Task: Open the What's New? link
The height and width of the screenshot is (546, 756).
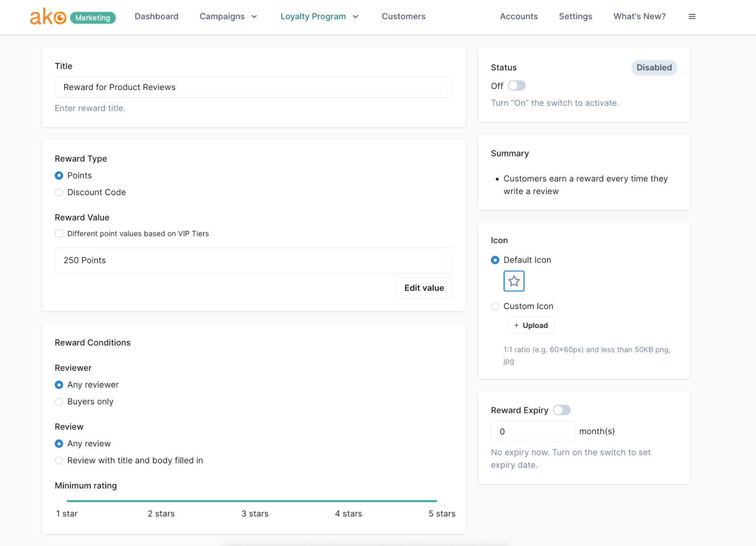Action: click(639, 17)
